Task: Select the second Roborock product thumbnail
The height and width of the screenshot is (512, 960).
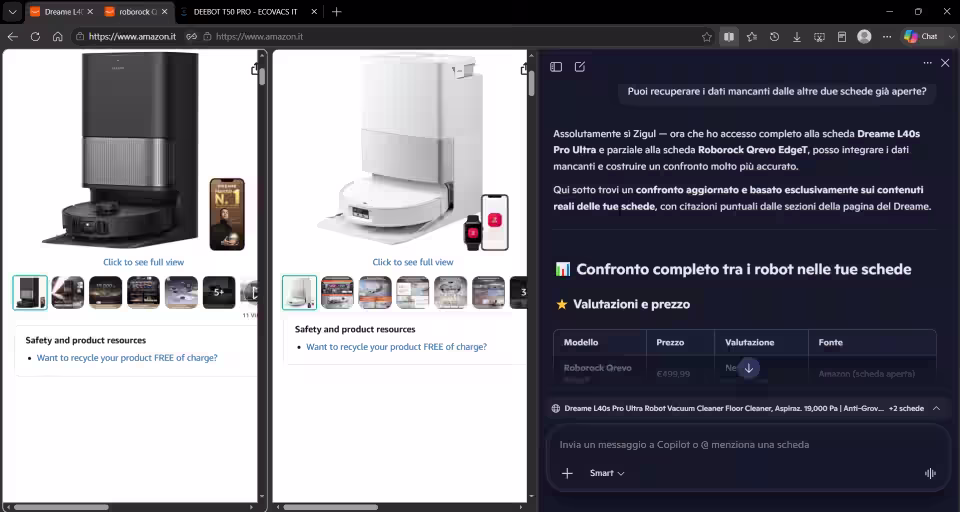Action: coord(337,293)
